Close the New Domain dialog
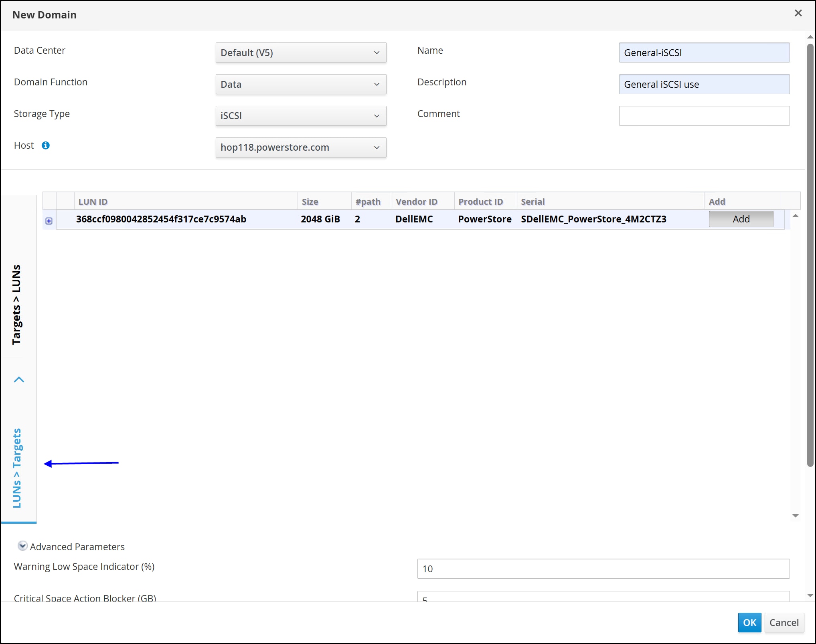Viewport: 816px width, 644px height. (798, 13)
